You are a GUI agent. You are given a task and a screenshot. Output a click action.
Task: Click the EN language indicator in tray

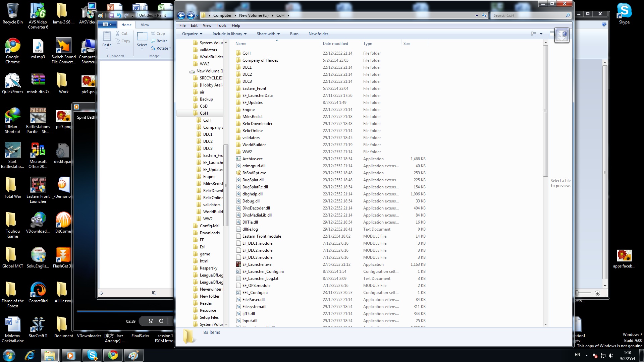pos(577,355)
